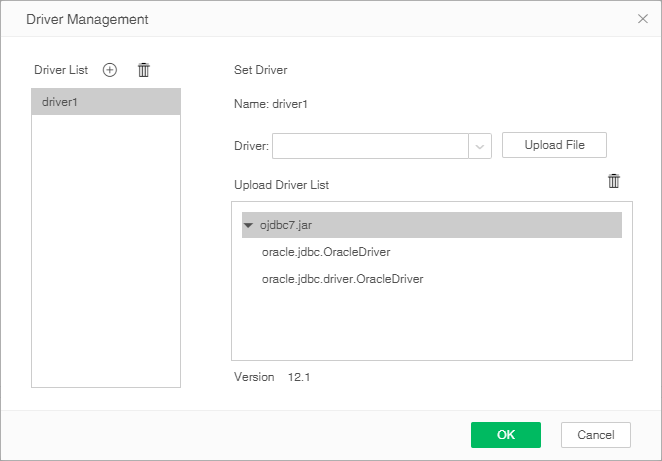This screenshot has width=662, height=461.
Task: Click trash icon above Upload Driver List
Action: pos(614,180)
